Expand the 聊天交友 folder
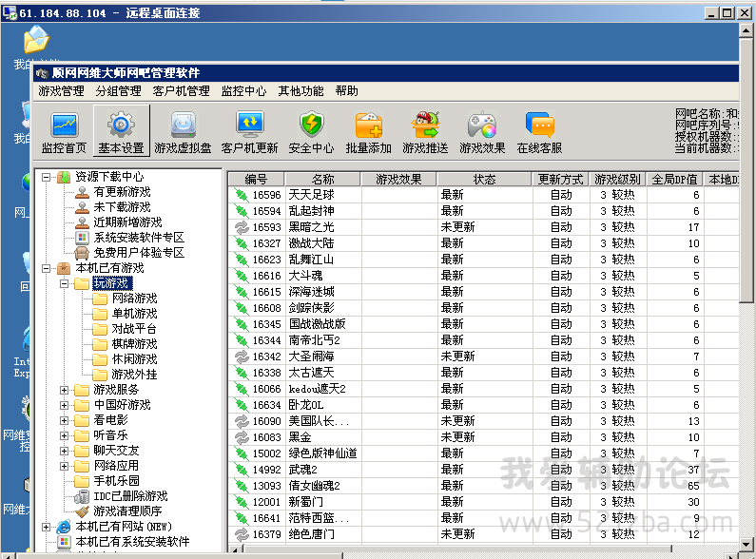This screenshot has width=756, height=559. [x=64, y=451]
